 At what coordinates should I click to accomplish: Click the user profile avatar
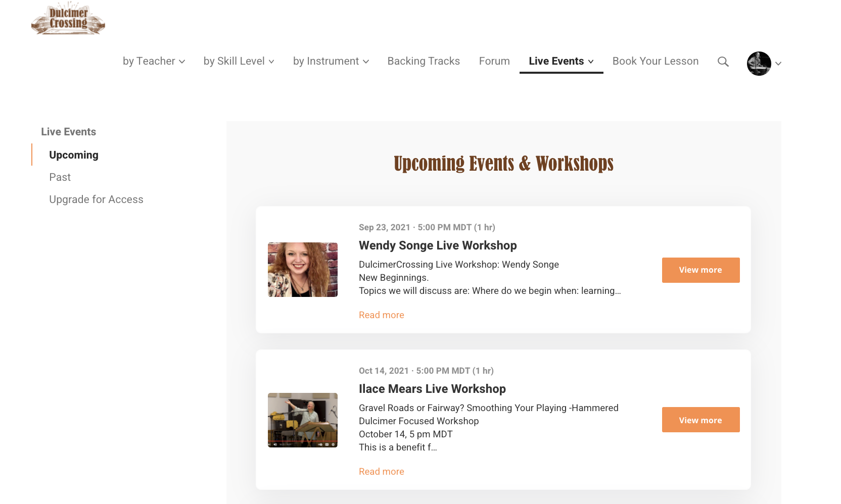(759, 64)
